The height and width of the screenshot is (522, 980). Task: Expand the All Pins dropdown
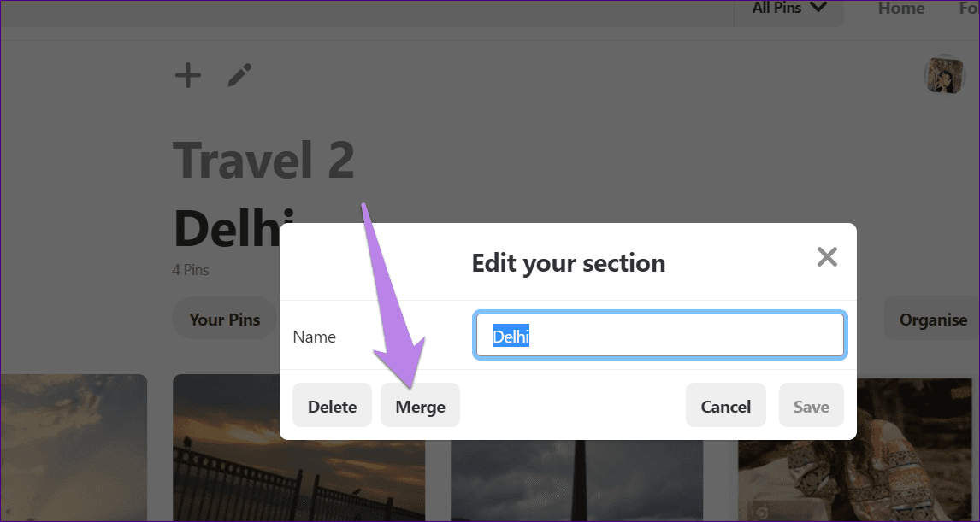[x=788, y=9]
